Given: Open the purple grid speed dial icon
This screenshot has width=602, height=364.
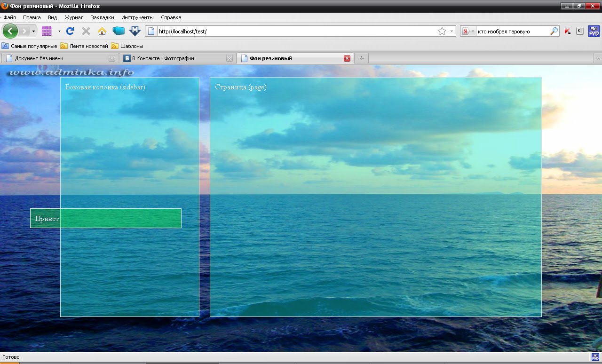Looking at the screenshot, I should tap(47, 31).
